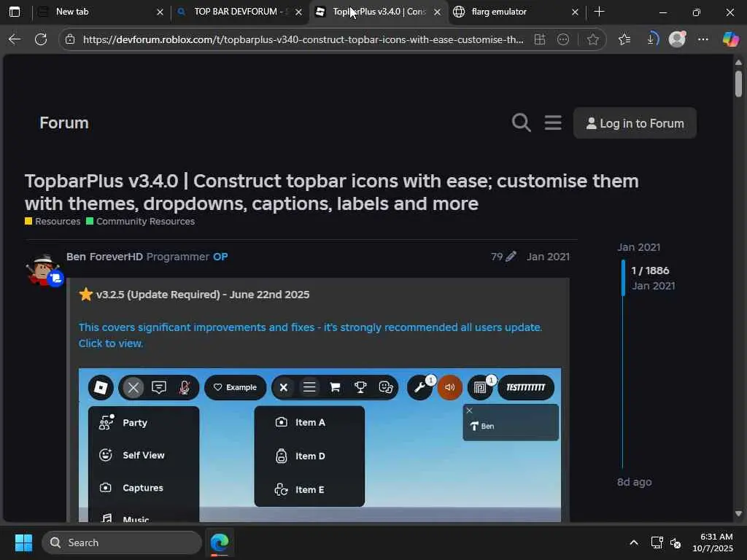This screenshot has width=747, height=560.
Task: Click the TESTTTTTTT label in the preview image
Action: (x=525, y=387)
